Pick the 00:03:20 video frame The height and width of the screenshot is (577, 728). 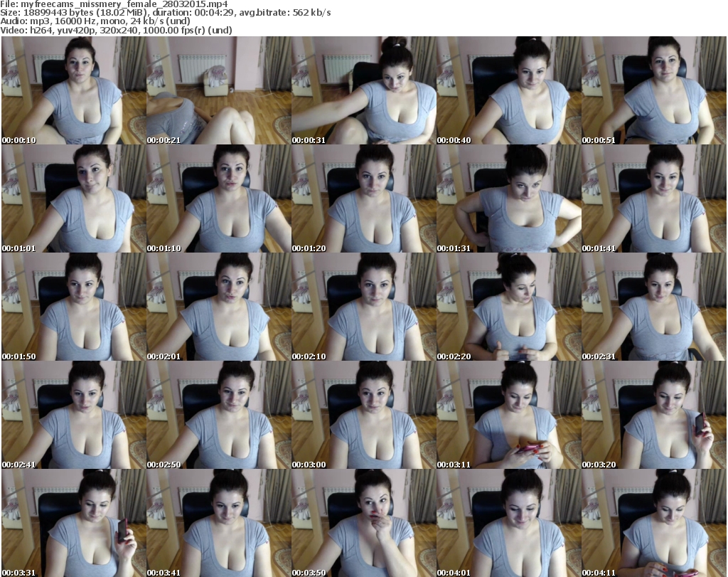click(654, 415)
